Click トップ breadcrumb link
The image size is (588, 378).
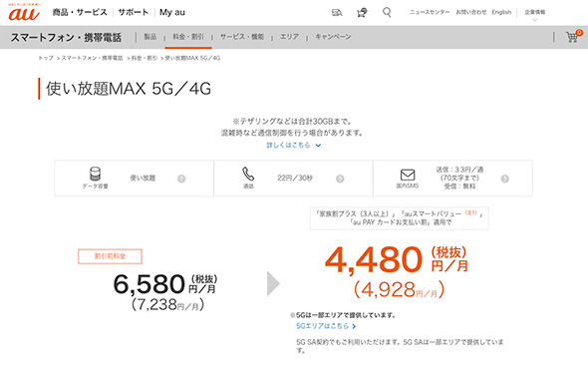coord(46,58)
